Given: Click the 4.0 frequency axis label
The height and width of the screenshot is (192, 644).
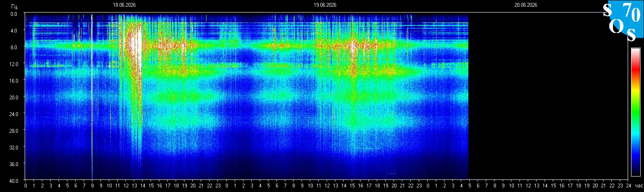Looking at the screenshot, I should (x=14, y=30).
